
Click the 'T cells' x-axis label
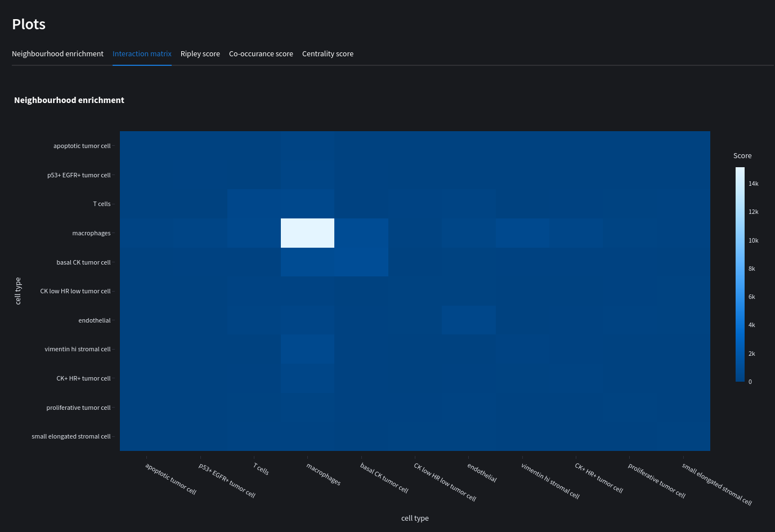[x=261, y=469]
